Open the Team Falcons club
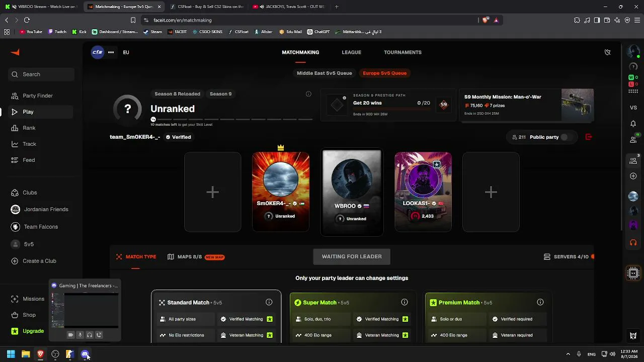 pos(34,227)
